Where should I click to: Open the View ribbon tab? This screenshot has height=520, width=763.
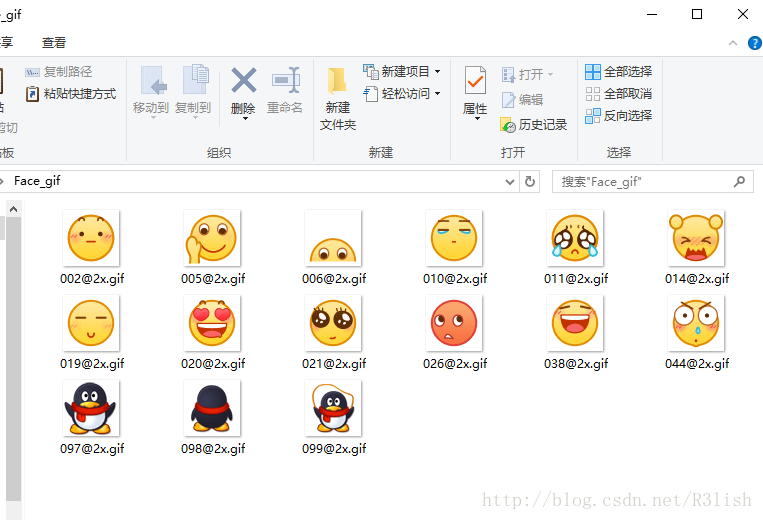54,43
